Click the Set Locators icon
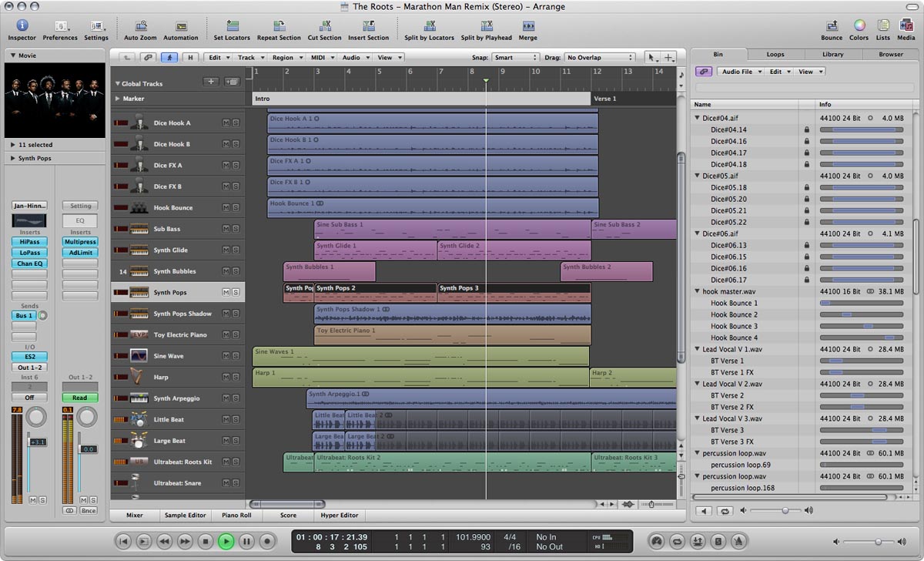This screenshot has height=561, width=924. pyautogui.click(x=232, y=26)
